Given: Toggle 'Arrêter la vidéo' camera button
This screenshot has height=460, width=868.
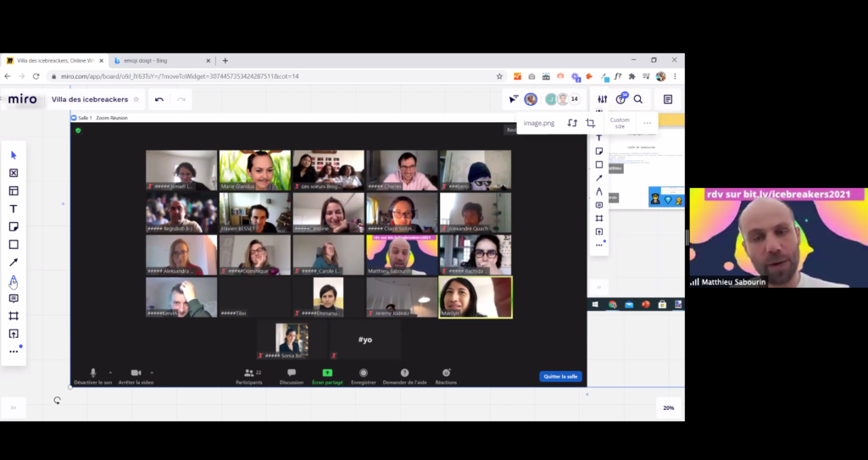Looking at the screenshot, I should pyautogui.click(x=136, y=373).
